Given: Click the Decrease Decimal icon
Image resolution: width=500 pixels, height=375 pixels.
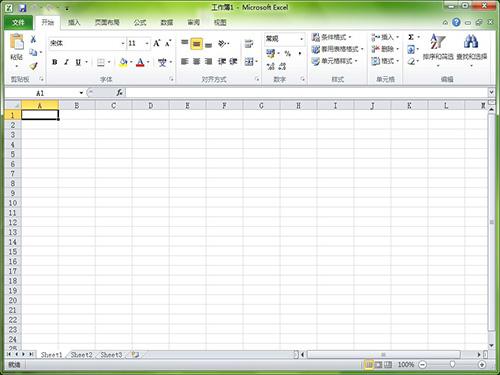Looking at the screenshot, I should pos(282,66).
